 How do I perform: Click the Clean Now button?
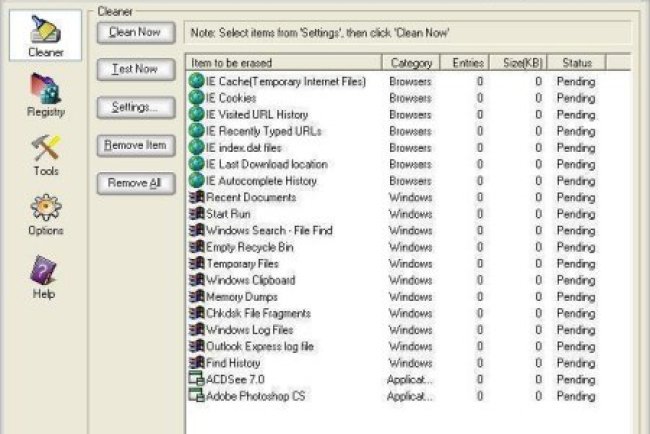[x=136, y=33]
